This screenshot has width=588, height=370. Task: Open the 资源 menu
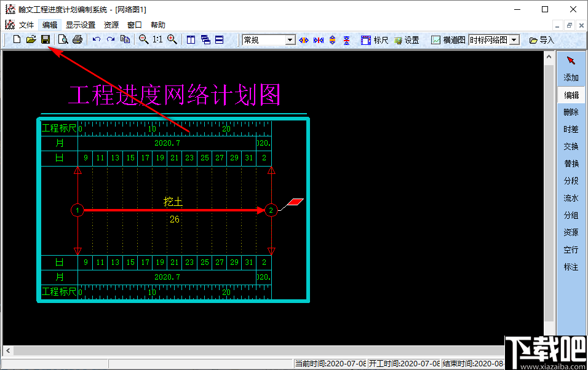(111, 25)
